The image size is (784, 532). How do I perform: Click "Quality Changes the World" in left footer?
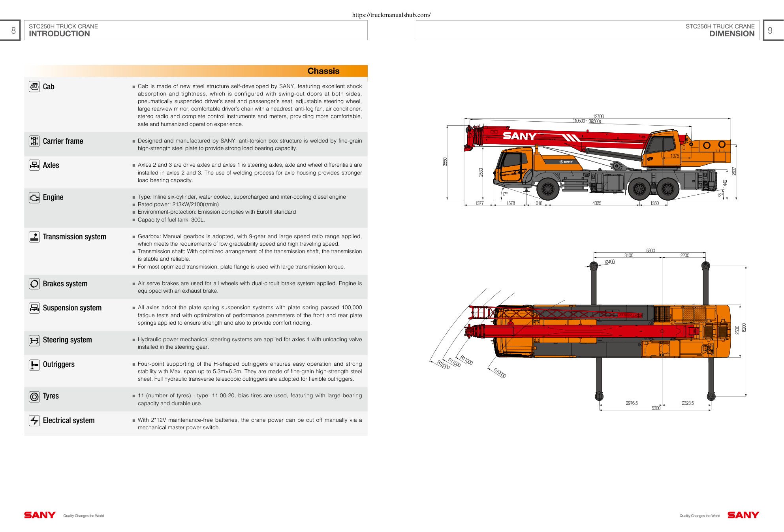84,516
